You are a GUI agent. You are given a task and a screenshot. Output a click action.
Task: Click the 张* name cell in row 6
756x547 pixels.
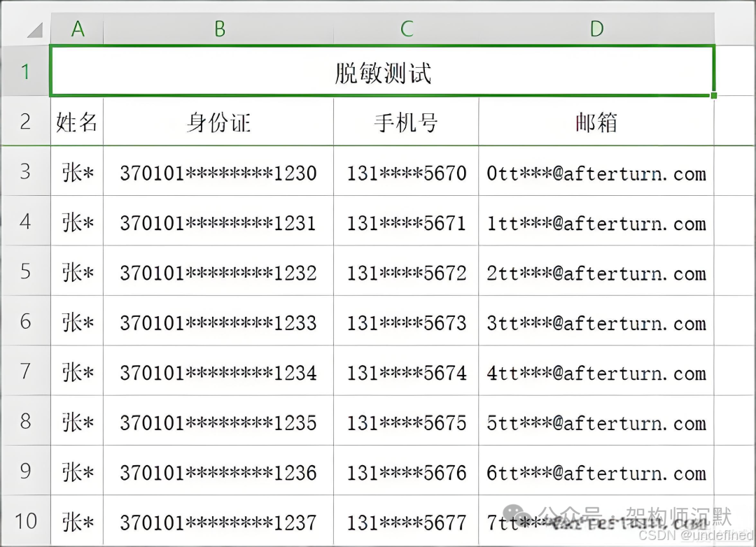point(77,322)
